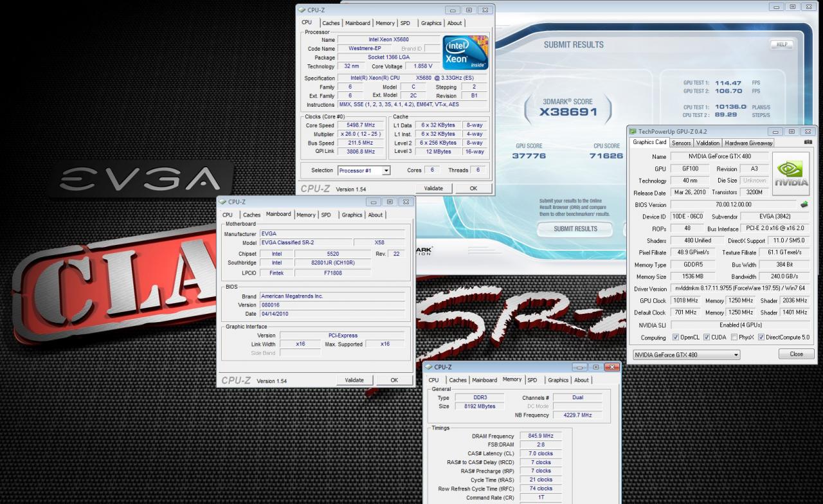Screen dimensions: 823x504
Task: Click the BIOS Version 70.00.12.00.00 field
Action: pos(732,204)
